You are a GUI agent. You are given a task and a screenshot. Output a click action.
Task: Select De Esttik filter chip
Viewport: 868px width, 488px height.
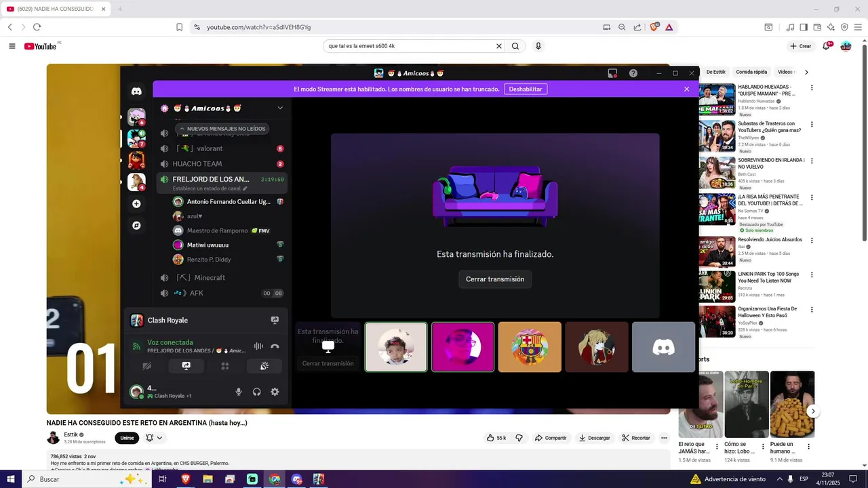715,72
